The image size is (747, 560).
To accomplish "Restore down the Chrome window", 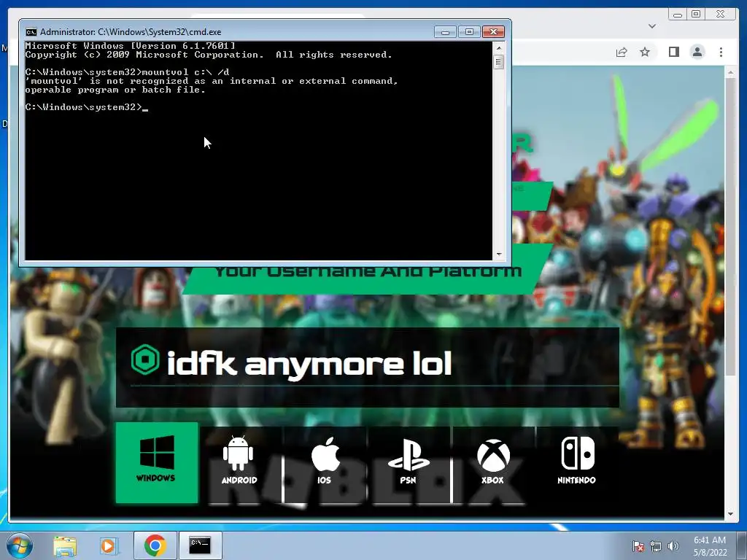I will click(x=696, y=15).
